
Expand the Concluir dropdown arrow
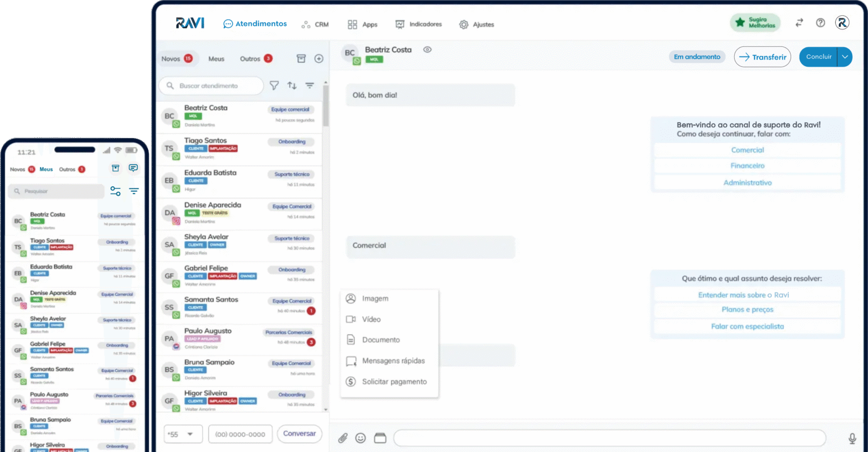click(845, 57)
